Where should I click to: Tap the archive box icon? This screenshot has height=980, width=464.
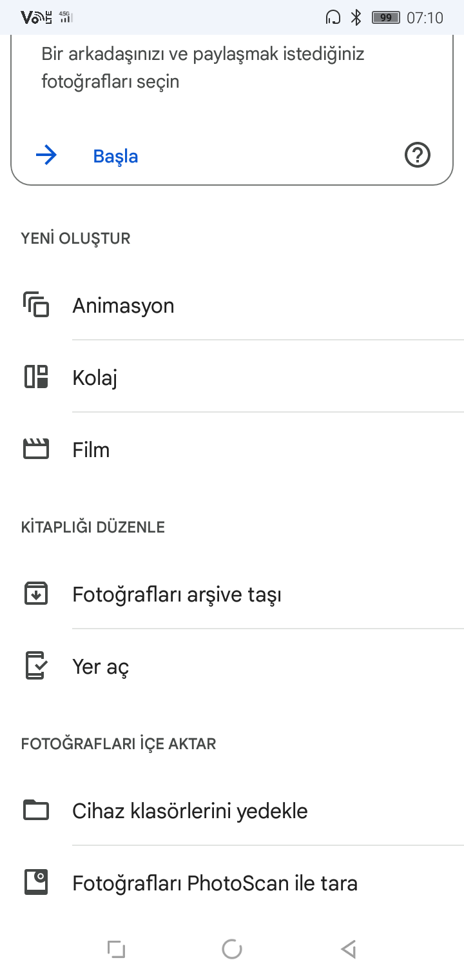tap(36, 593)
